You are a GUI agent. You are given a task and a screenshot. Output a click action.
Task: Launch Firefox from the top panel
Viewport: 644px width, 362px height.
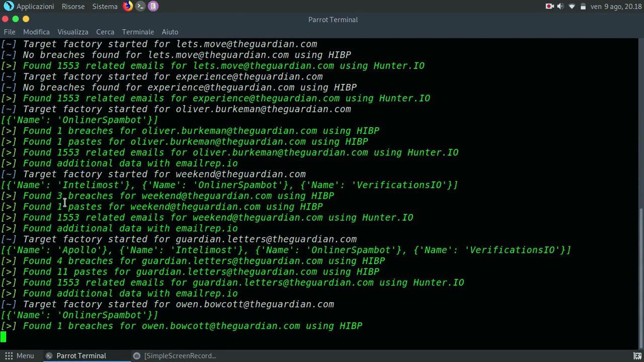[x=128, y=6]
